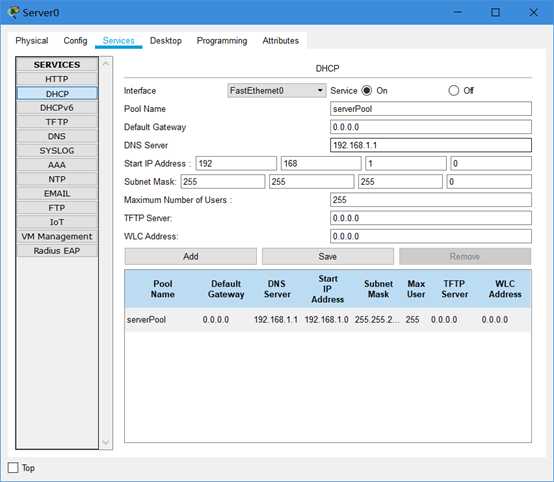Click the TFTP Server column header
Screen dimensions: 554x482
pyautogui.click(x=454, y=289)
